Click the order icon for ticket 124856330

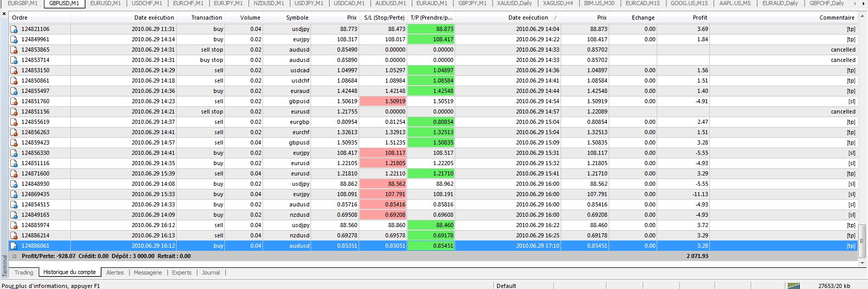click(14, 153)
